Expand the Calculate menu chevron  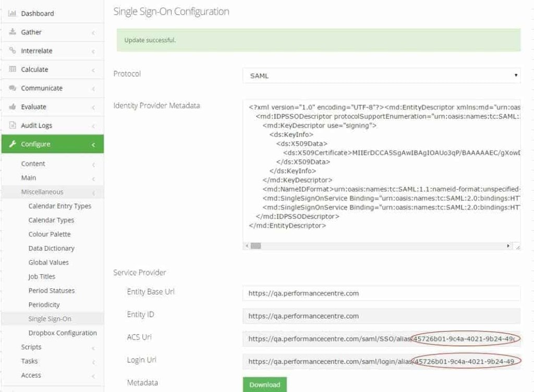tap(93, 70)
